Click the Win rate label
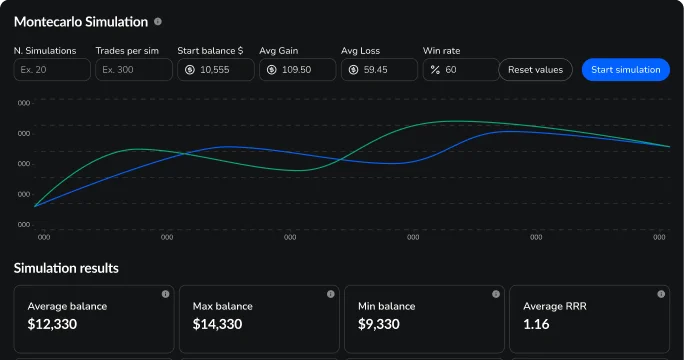The width and height of the screenshot is (684, 360). tap(441, 51)
